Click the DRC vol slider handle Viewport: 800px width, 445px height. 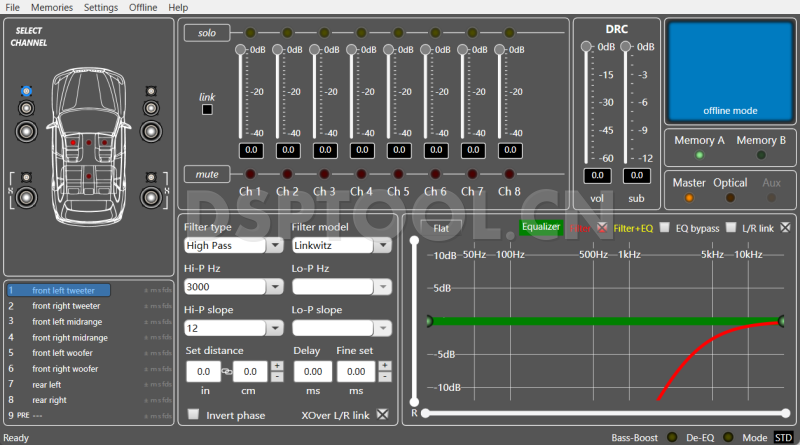[587, 46]
